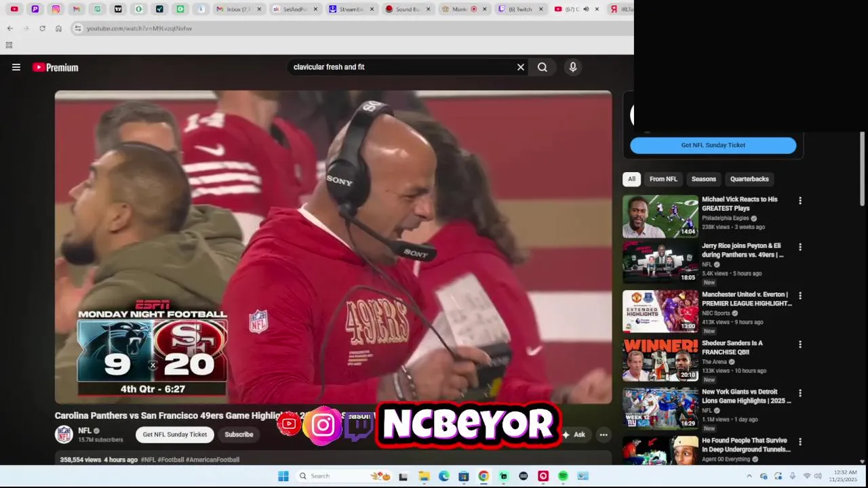Open Michael Vick Reacts video thumbnail

coord(660,216)
